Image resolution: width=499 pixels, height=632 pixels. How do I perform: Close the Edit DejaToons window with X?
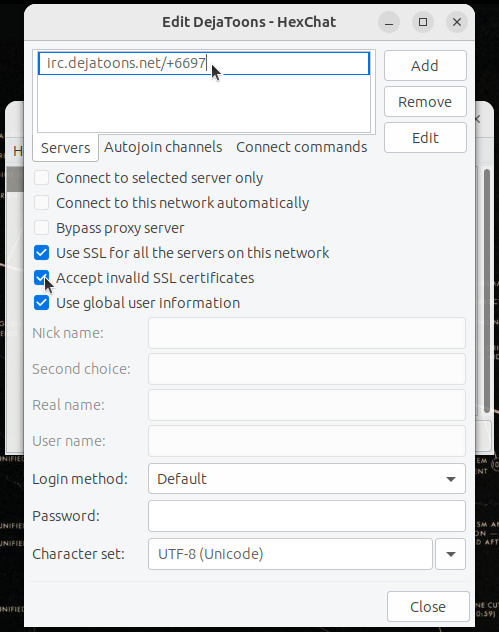[457, 22]
